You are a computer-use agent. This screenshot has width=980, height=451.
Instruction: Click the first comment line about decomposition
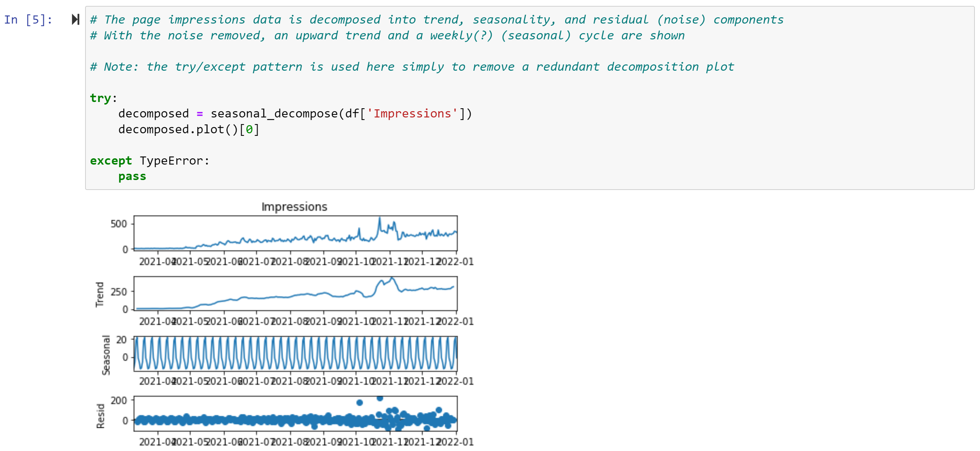[436, 20]
